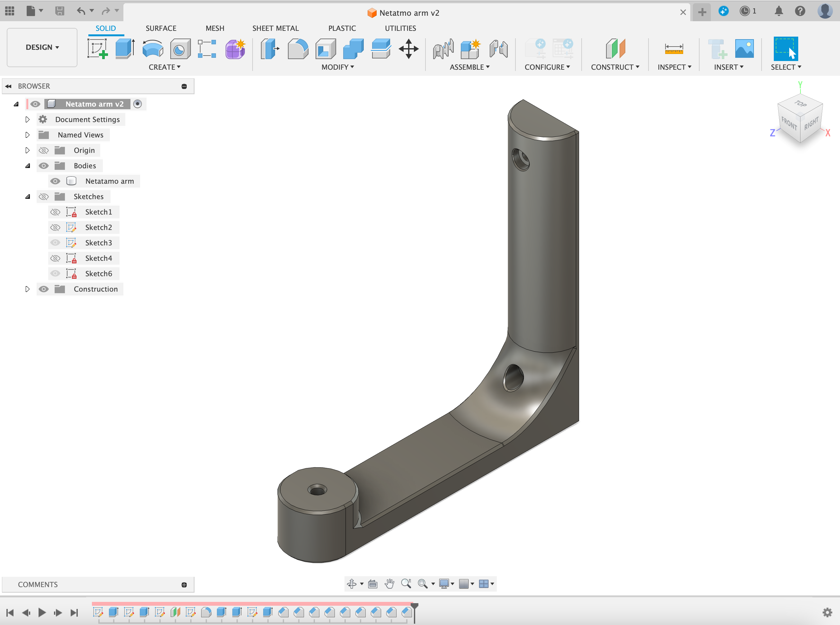This screenshot has height=625, width=840.
Task: Open the INSPECT dropdown menu
Action: click(x=674, y=67)
